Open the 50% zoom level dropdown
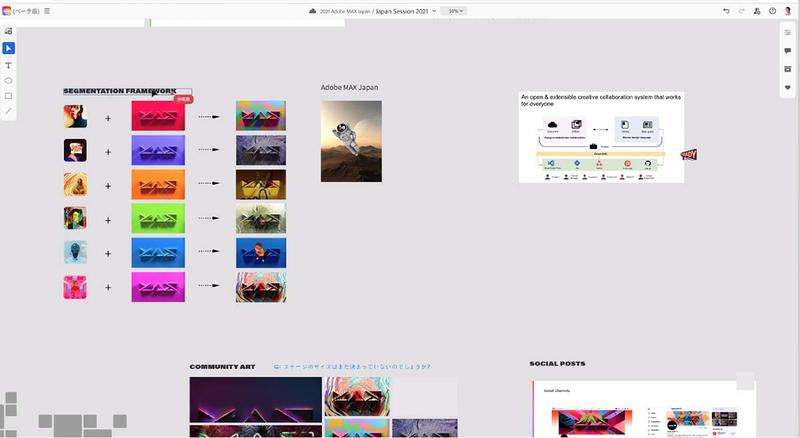 coord(454,11)
